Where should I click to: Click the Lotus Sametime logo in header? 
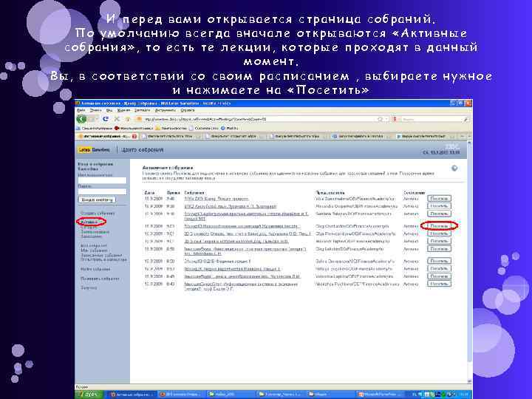click(95, 150)
